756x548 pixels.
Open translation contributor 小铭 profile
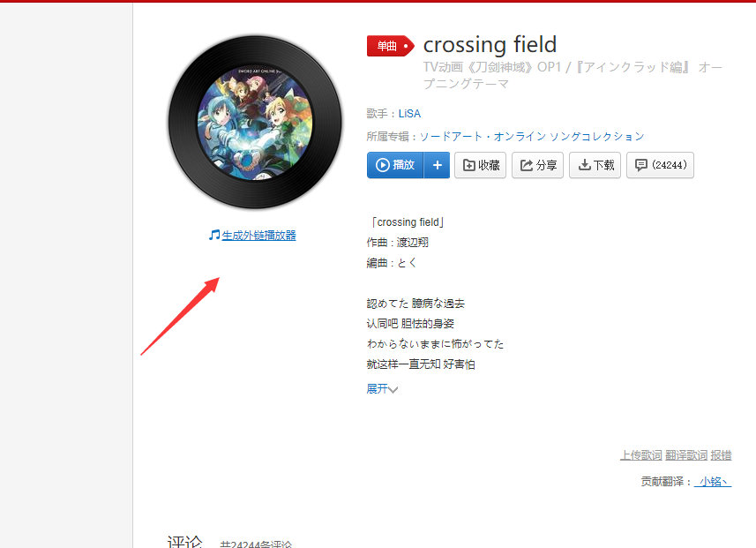pos(713,482)
